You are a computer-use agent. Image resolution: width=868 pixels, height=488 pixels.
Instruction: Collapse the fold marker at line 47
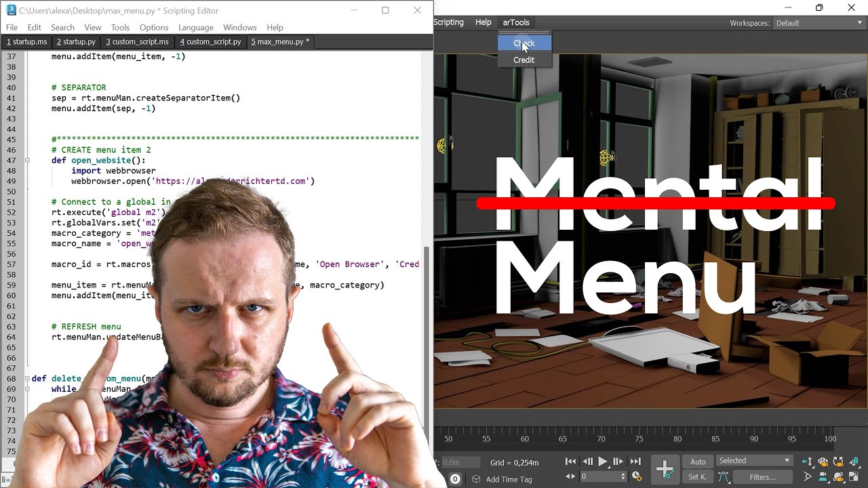tap(27, 161)
